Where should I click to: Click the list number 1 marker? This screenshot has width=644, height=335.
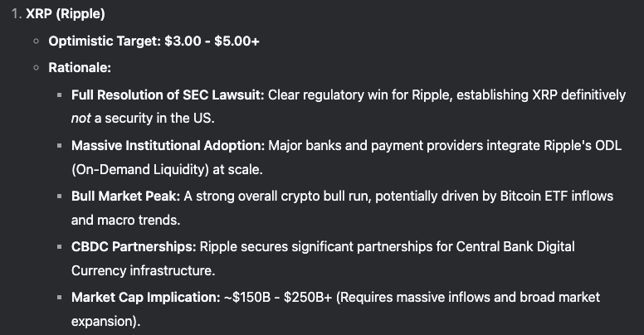16,15
